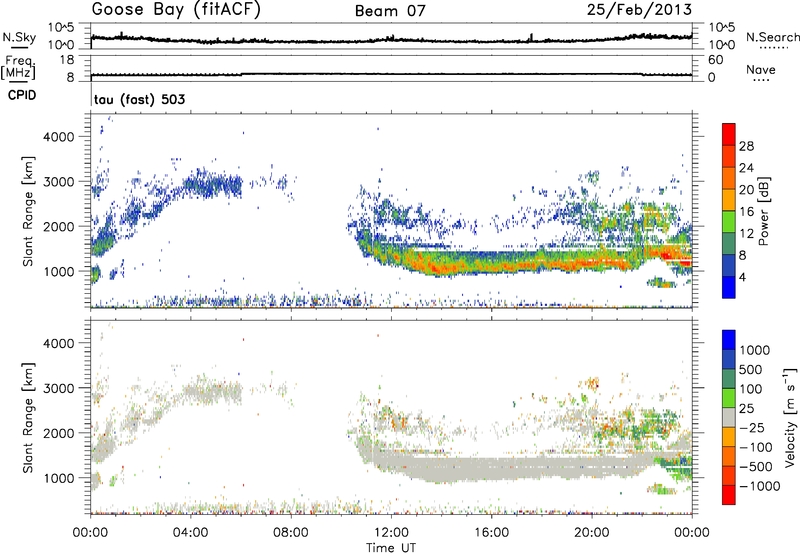Viewport: 800px width, 554px height.
Task: Click the '04:00' time tick label
Action: pyautogui.click(x=190, y=533)
